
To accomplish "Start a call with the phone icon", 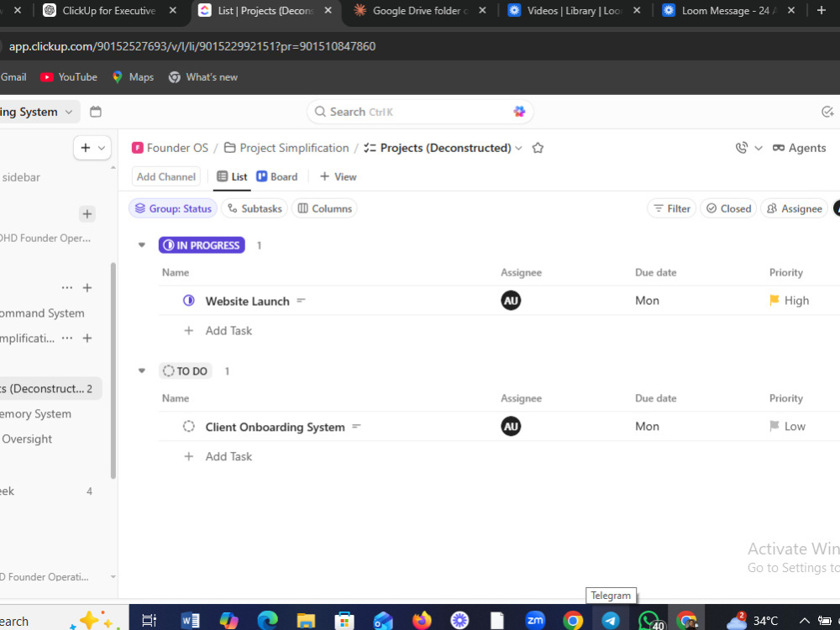I will click(x=742, y=148).
